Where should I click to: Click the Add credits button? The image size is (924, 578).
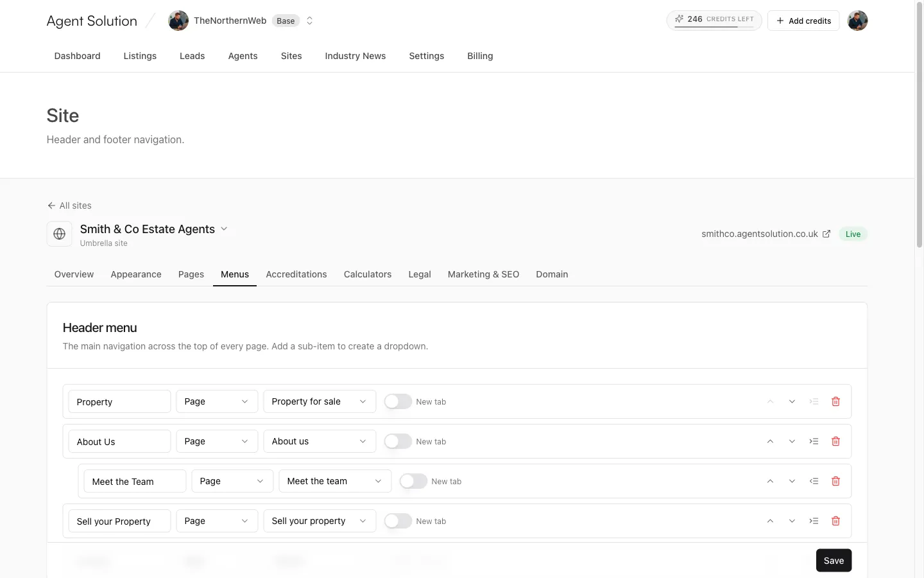(x=803, y=21)
